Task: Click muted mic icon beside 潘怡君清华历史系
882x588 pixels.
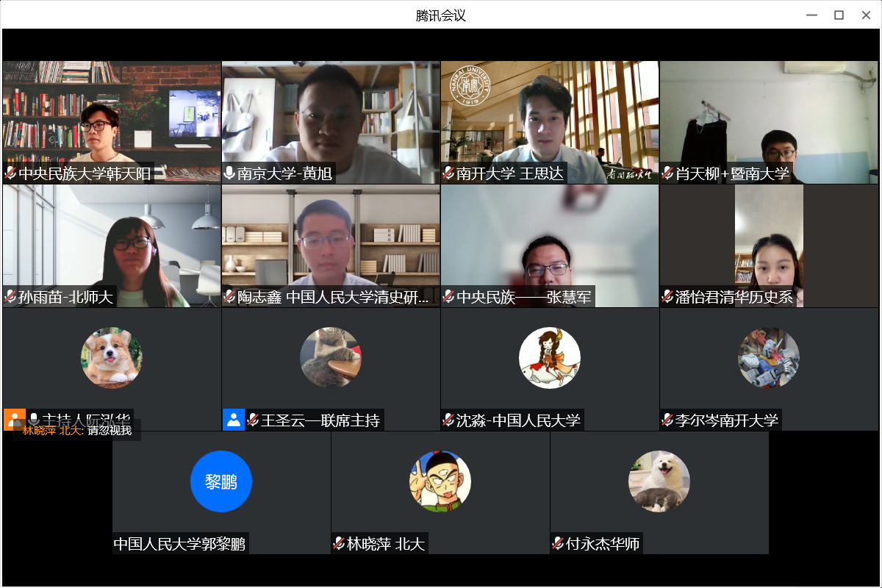Action: click(x=667, y=297)
